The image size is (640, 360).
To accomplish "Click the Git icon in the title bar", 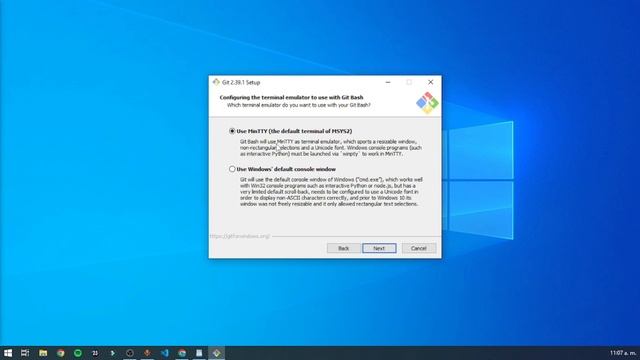I will click(216, 82).
